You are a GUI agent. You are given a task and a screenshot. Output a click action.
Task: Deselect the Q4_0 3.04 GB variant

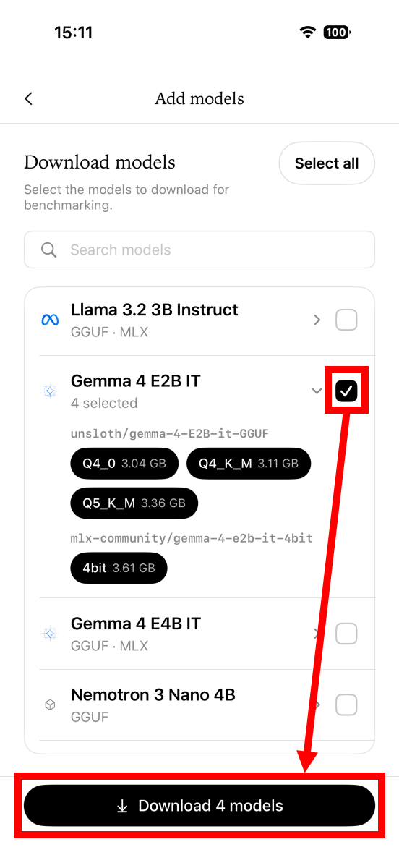(x=124, y=464)
